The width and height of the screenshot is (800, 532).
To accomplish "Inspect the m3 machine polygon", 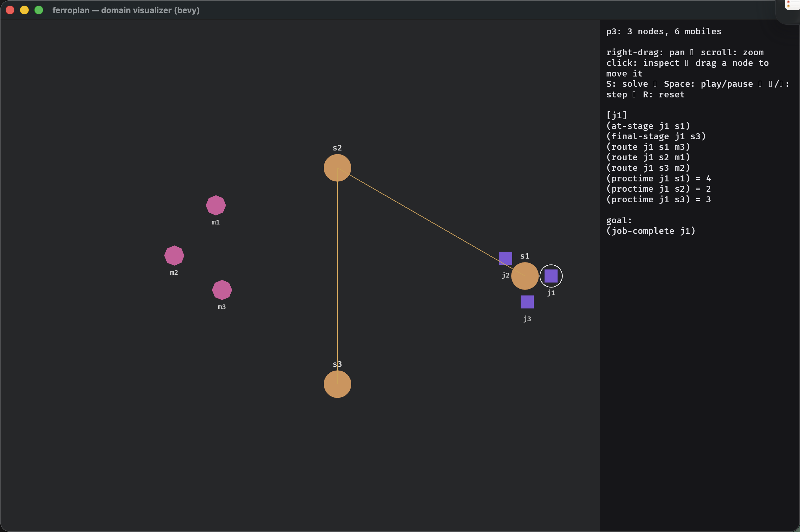I will tap(222, 290).
